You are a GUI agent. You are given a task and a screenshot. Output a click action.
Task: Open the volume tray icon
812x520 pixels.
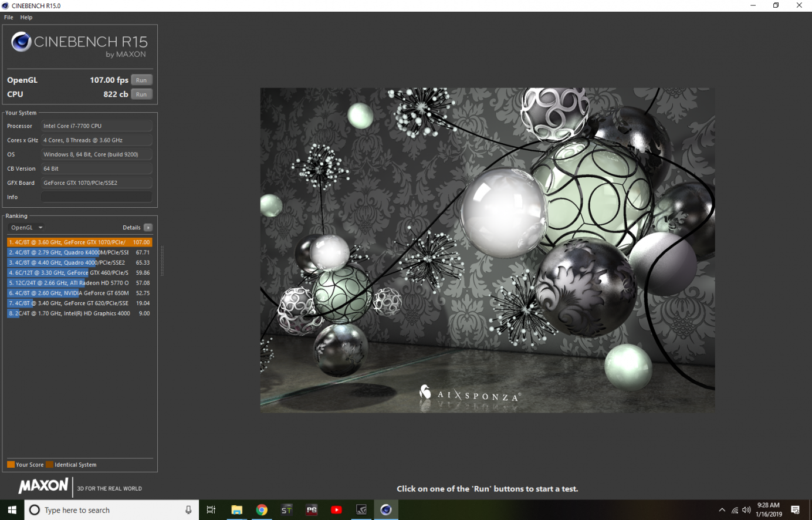tap(746, 510)
